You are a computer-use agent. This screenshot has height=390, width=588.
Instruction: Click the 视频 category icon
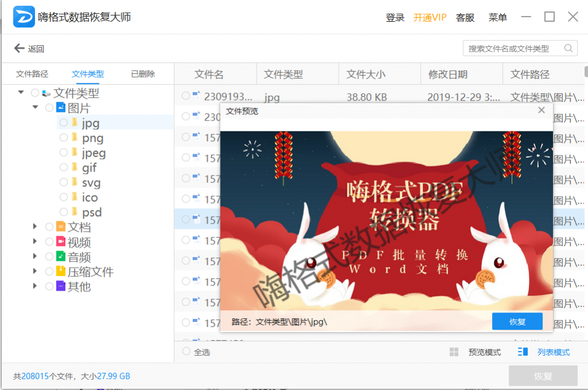pyautogui.click(x=60, y=241)
